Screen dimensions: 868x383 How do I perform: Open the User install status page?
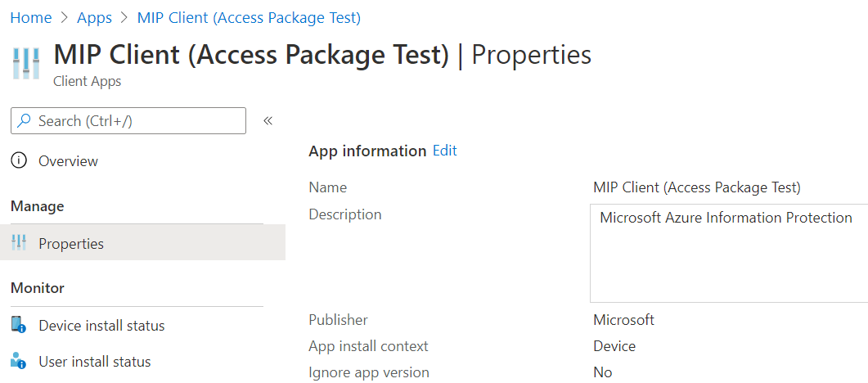94,362
